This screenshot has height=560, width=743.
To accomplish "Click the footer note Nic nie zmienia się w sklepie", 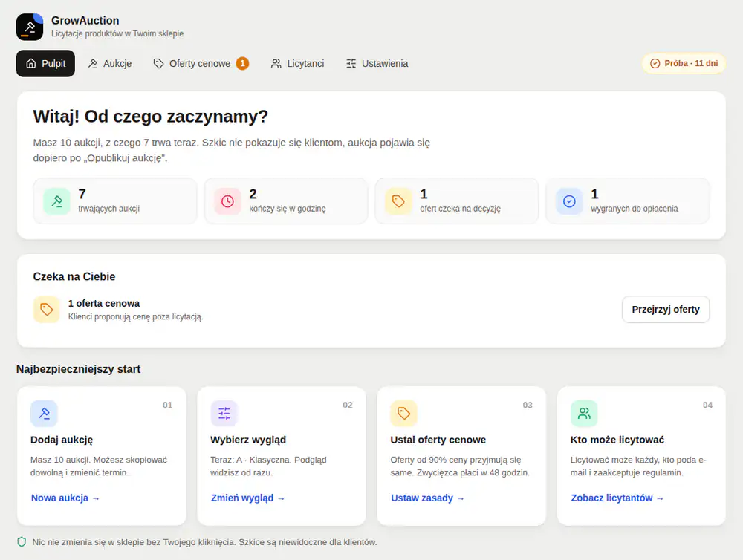I will click(205, 542).
